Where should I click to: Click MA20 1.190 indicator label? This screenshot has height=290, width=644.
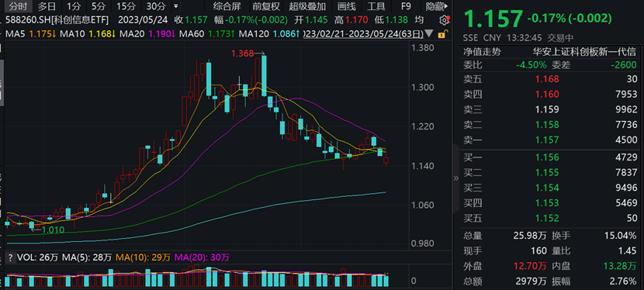(148, 34)
